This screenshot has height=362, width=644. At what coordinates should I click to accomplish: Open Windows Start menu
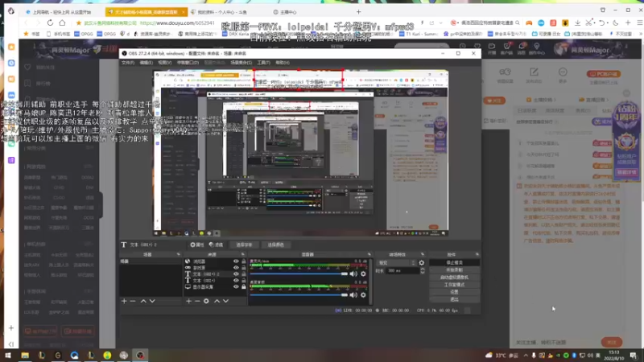pos(8,355)
